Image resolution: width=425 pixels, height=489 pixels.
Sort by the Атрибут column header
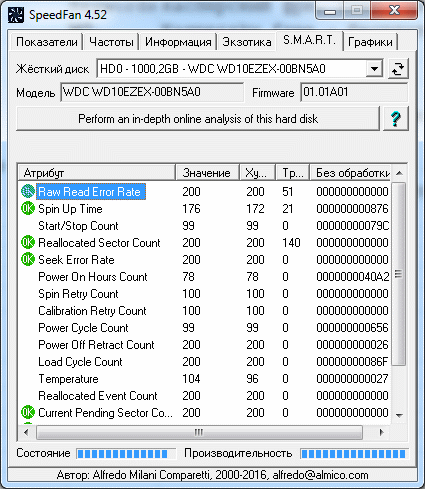click(97, 173)
